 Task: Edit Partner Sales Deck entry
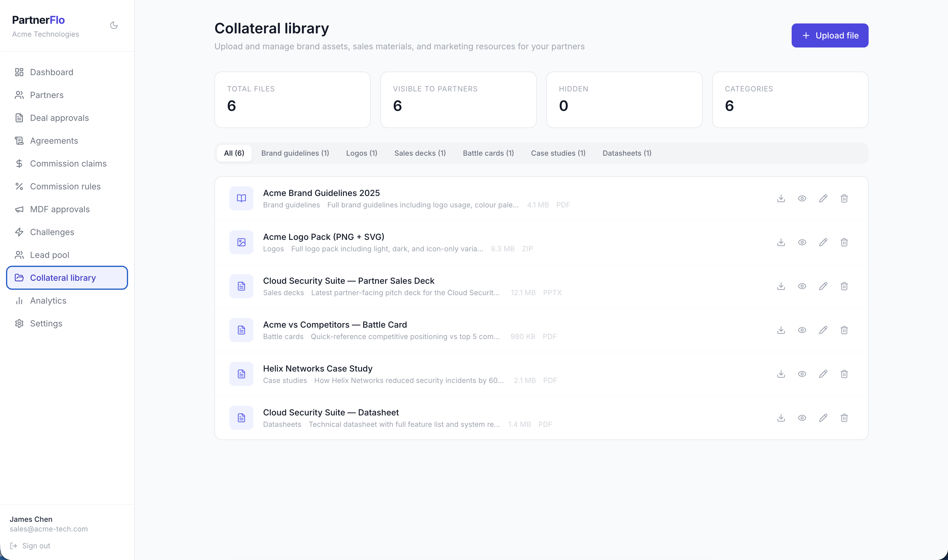pos(823,286)
